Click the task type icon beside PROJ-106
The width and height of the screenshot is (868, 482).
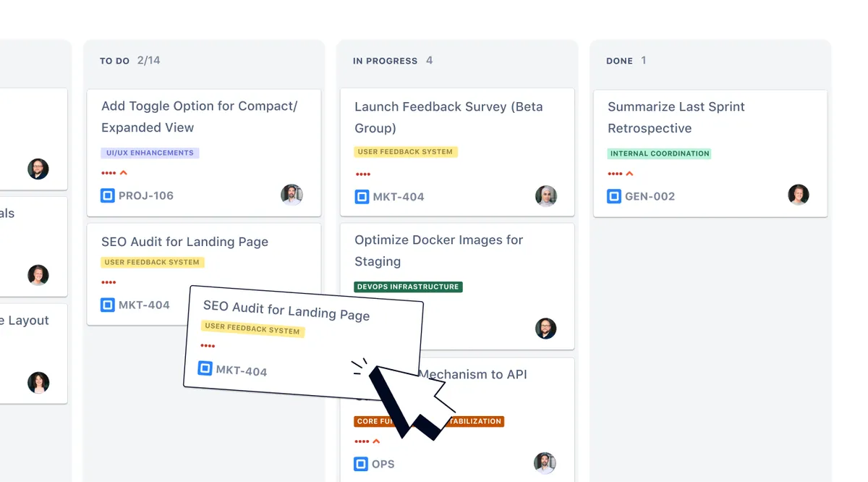point(108,195)
